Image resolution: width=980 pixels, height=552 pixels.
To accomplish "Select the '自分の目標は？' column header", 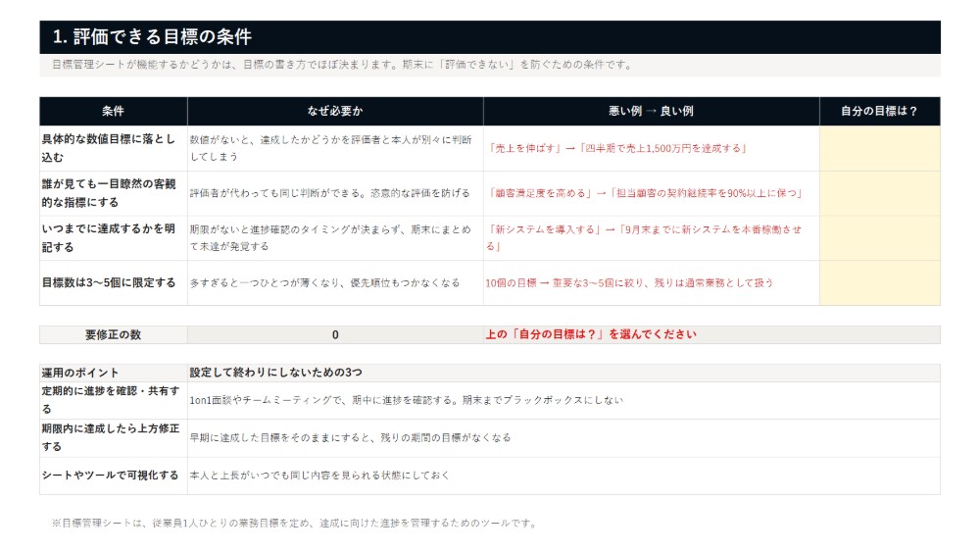I will point(879,111).
